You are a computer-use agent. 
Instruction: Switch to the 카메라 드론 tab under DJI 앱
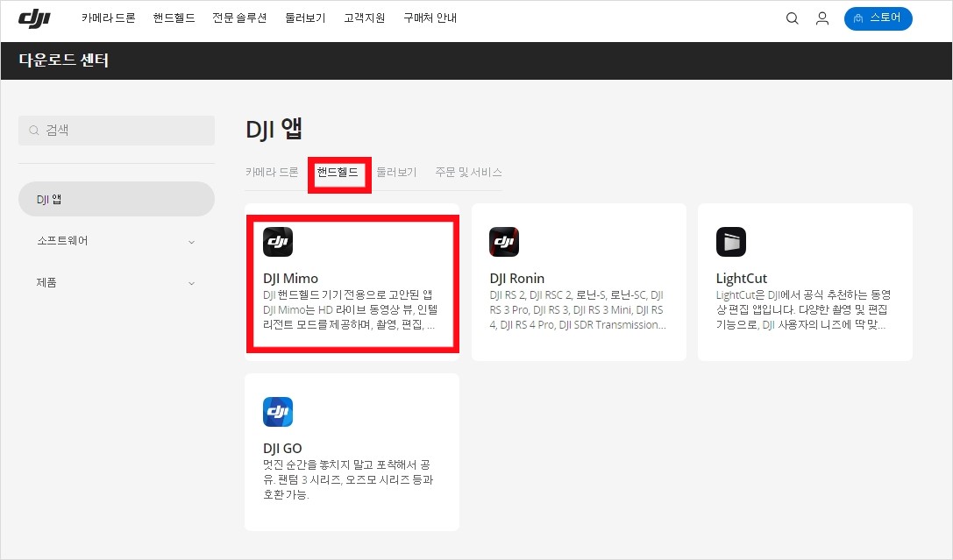272,173
